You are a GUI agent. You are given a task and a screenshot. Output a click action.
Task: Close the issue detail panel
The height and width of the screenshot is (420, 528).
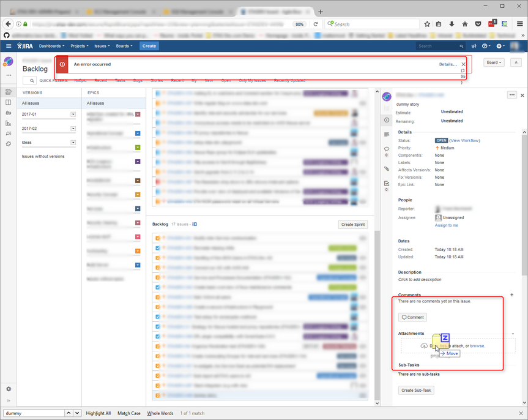pos(522,96)
